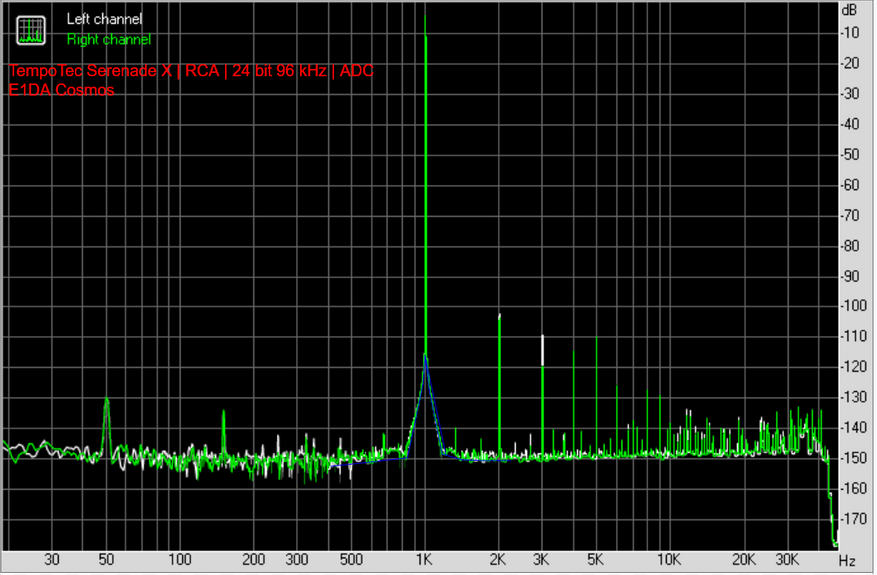This screenshot has width=877, height=575.
Task: Select the "Right channel" legend label
Action: pyautogui.click(x=109, y=40)
